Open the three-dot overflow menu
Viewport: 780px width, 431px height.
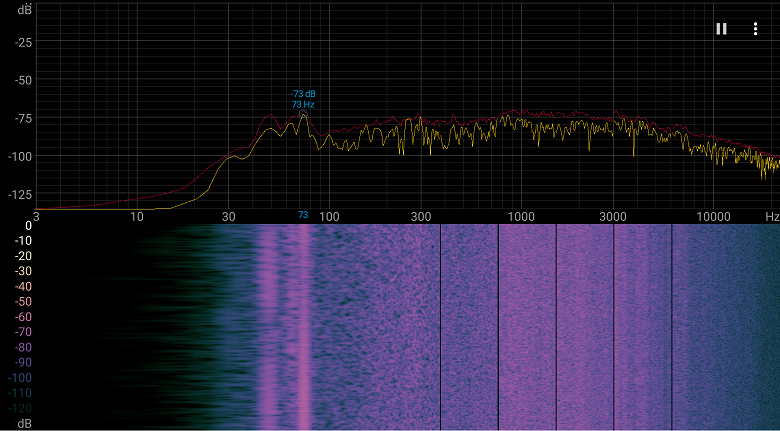click(x=755, y=29)
